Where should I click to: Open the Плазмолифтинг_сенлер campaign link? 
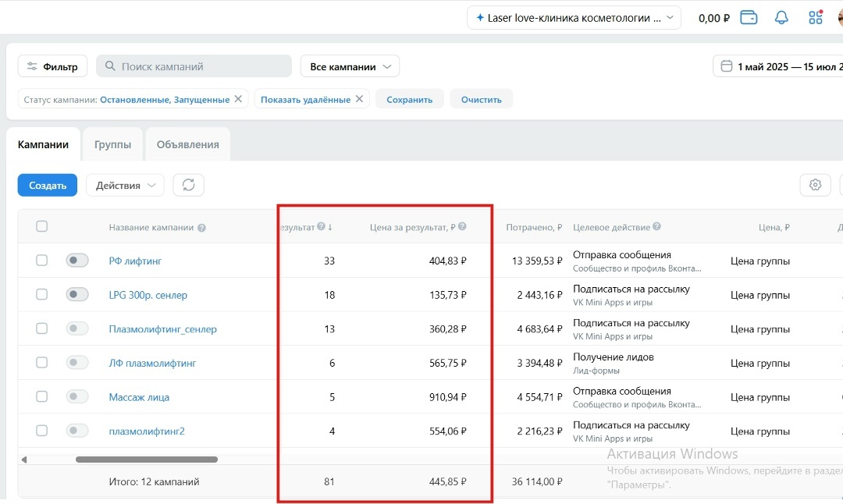[x=163, y=328]
